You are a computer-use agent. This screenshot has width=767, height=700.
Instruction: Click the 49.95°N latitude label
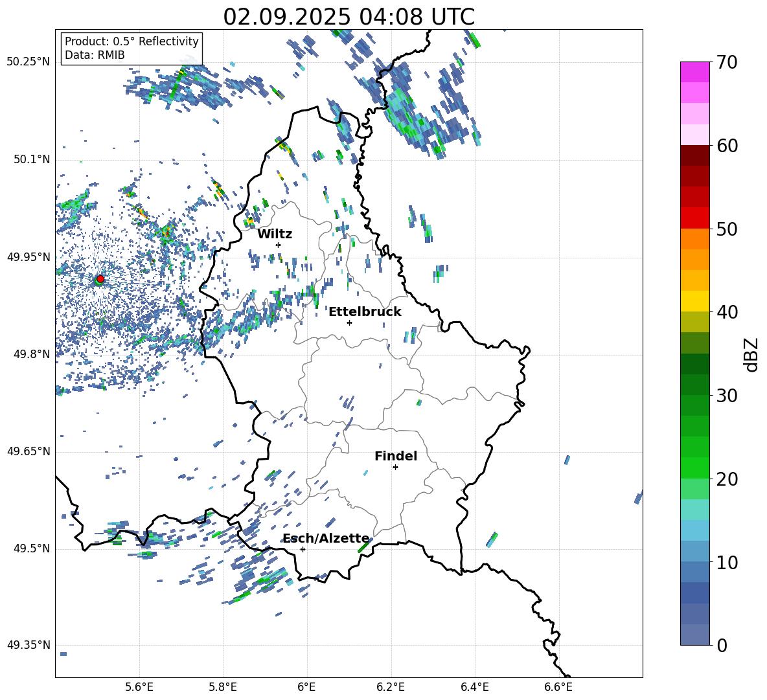click(29, 256)
